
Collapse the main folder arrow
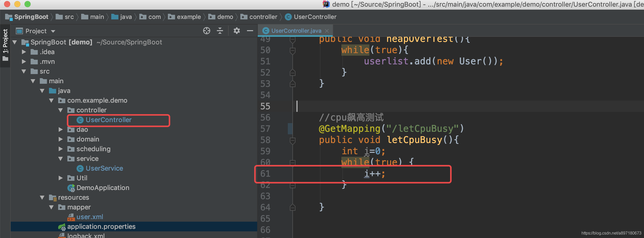coord(33,81)
